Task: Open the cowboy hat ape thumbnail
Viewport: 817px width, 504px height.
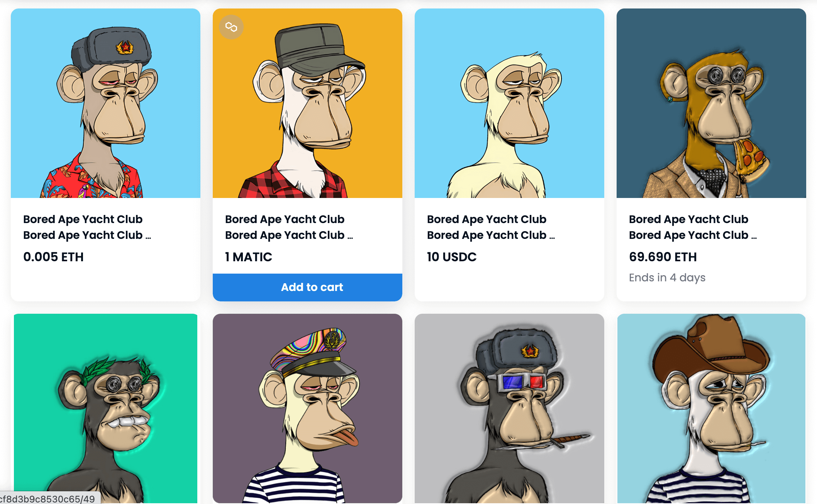Action: point(711,408)
